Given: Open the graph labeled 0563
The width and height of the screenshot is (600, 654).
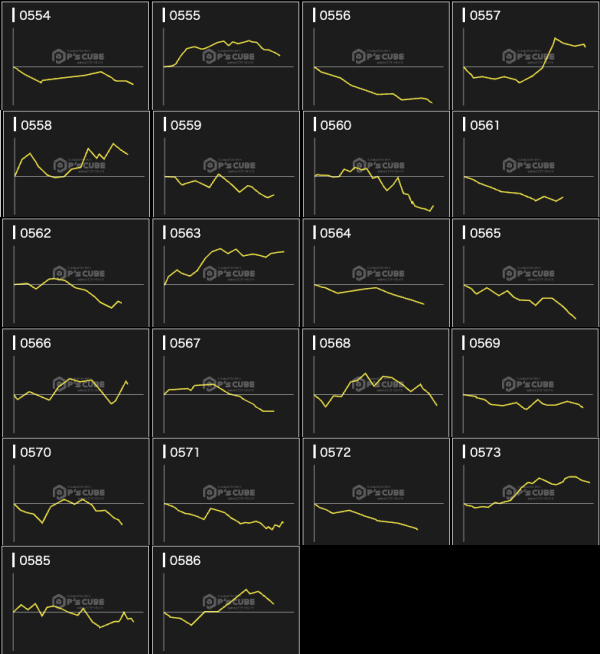Looking at the screenshot, I should click(x=225, y=273).
